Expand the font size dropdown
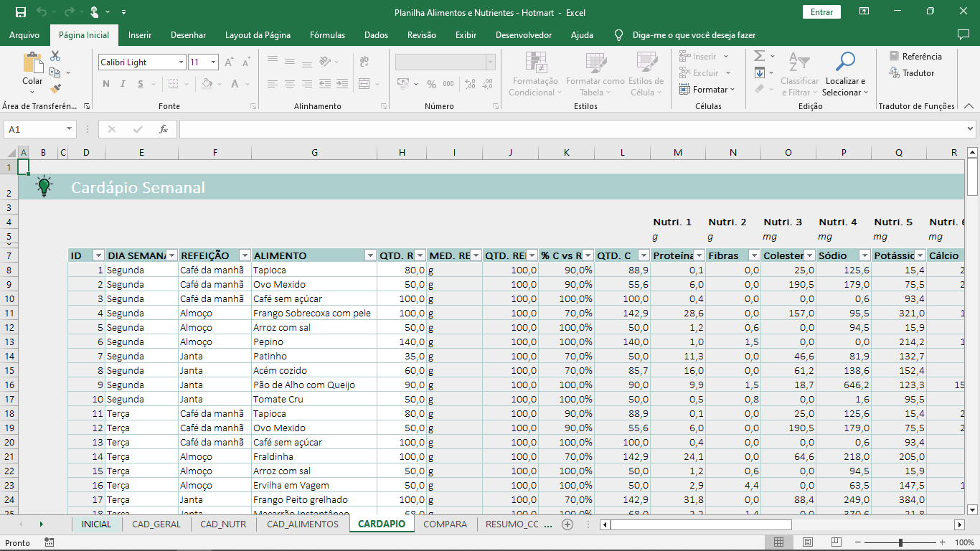980x551 pixels. click(x=213, y=62)
